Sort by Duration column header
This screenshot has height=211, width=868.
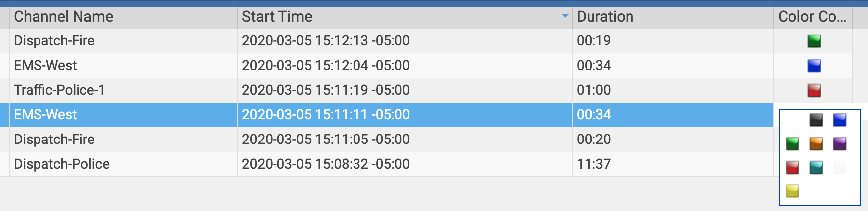click(x=671, y=17)
